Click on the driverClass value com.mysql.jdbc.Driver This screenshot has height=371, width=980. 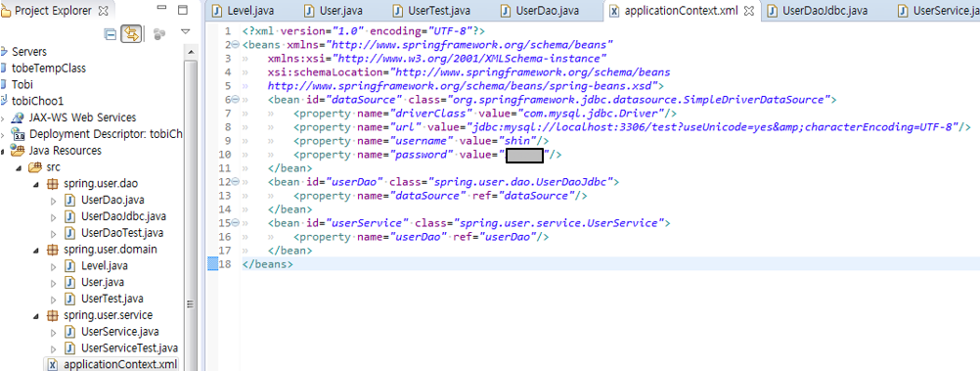pyautogui.click(x=592, y=114)
